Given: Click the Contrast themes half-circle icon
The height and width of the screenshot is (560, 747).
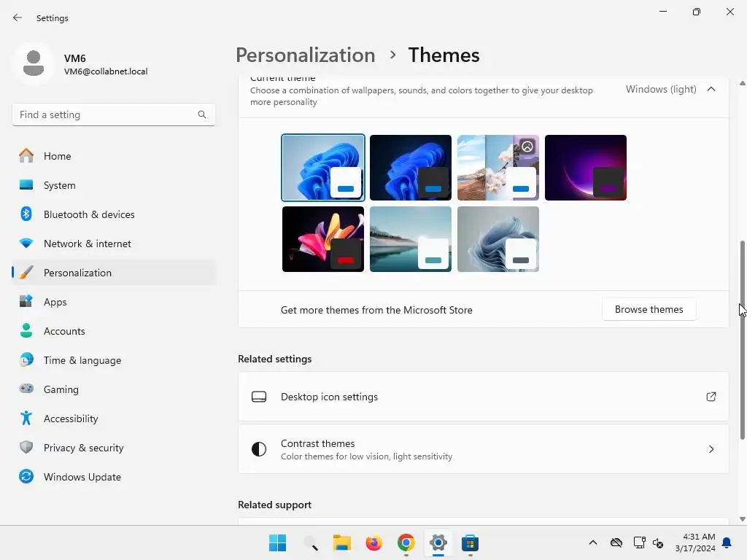Looking at the screenshot, I should click(x=259, y=449).
